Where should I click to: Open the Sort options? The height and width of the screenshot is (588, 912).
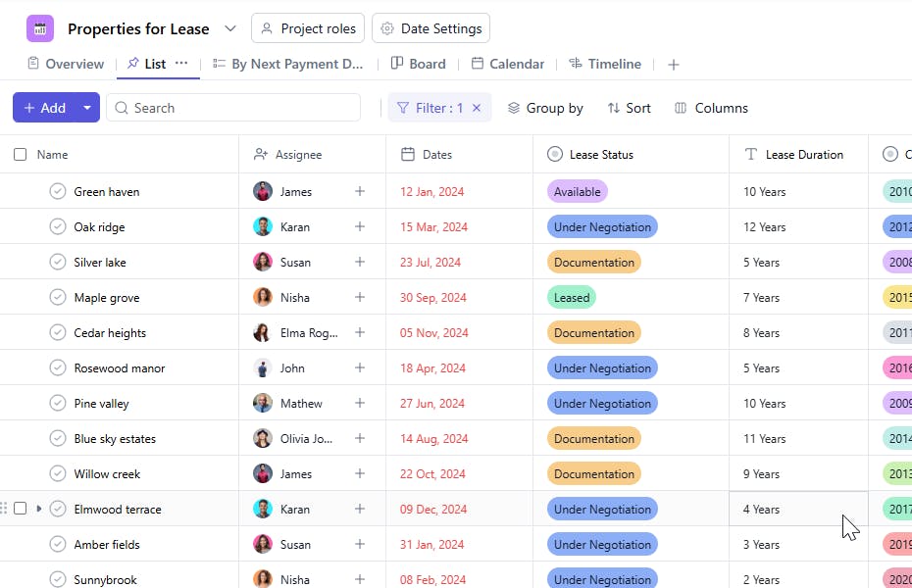click(x=629, y=108)
